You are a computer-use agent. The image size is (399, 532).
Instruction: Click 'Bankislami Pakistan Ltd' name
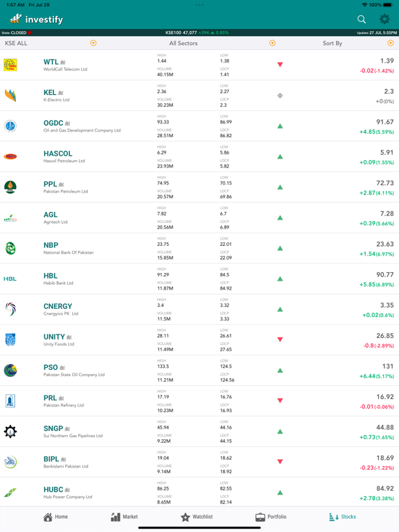(66, 466)
